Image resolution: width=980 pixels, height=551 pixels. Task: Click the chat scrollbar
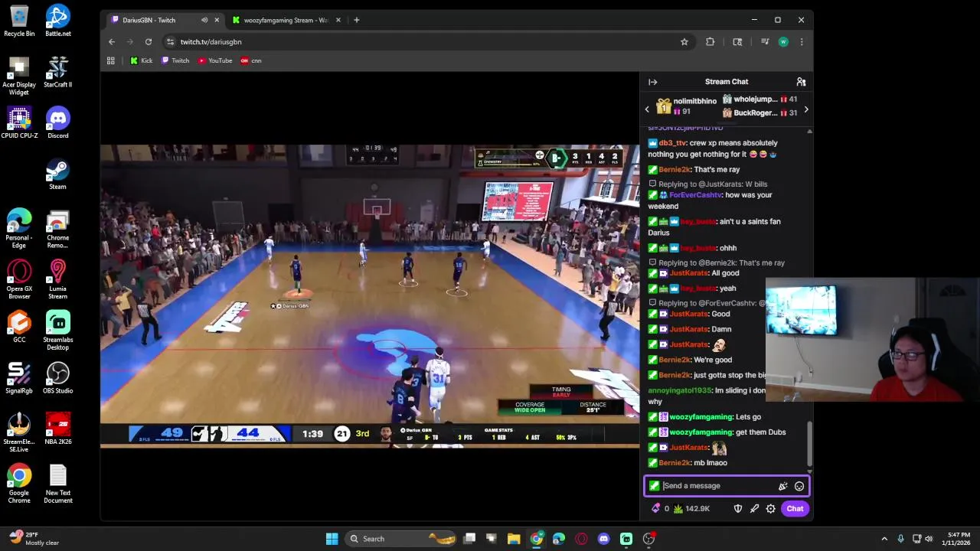pos(809,444)
